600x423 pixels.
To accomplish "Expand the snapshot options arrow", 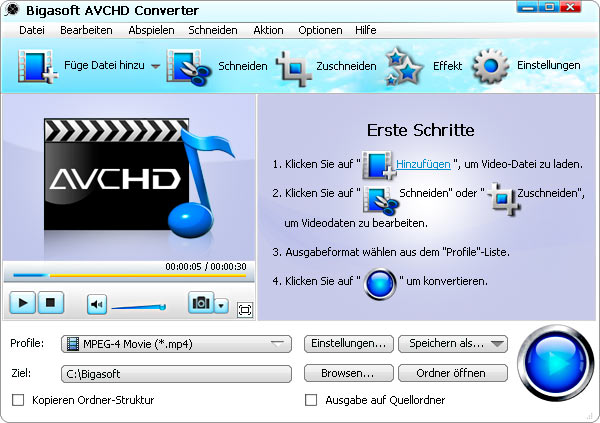I will click(221, 305).
